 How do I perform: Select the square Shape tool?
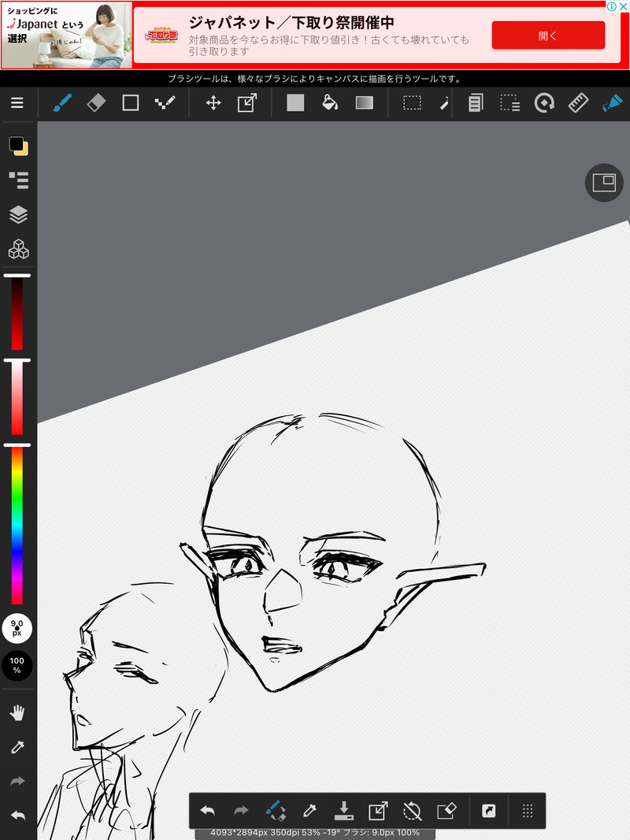pyautogui.click(x=131, y=103)
